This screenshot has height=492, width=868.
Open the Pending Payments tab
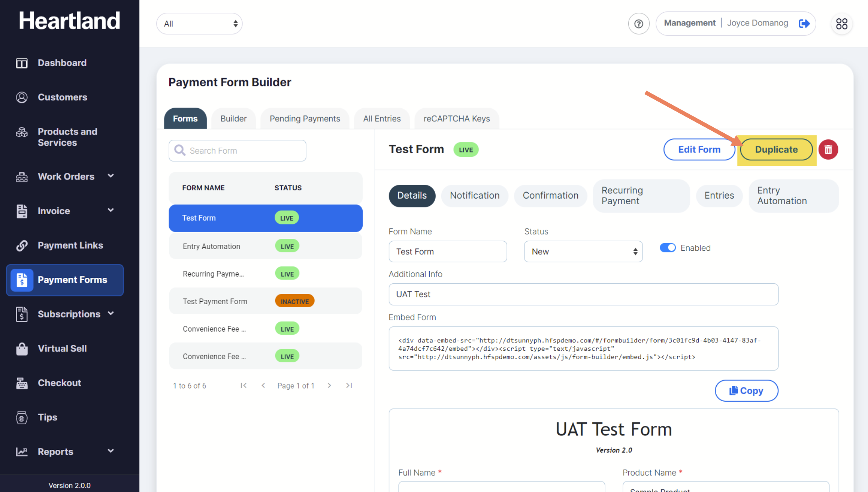pyautogui.click(x=305, y=119)
